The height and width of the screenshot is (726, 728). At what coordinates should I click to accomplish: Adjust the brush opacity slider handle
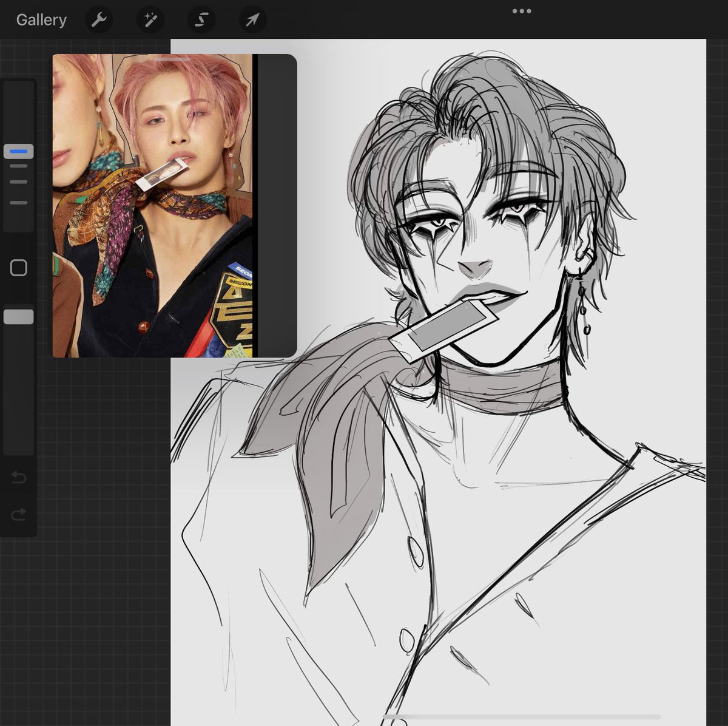18,317
